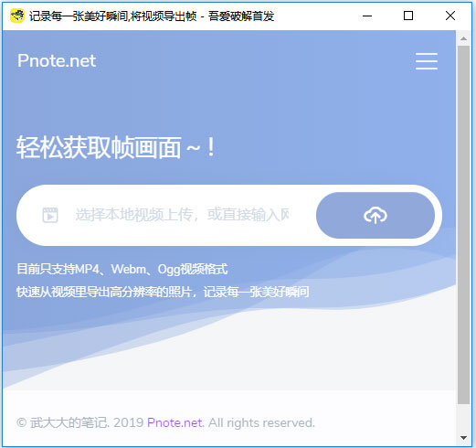Click the 武大大的笔记 copyright text
Viewport: 476px width, 448px height.
pos(69,422)
